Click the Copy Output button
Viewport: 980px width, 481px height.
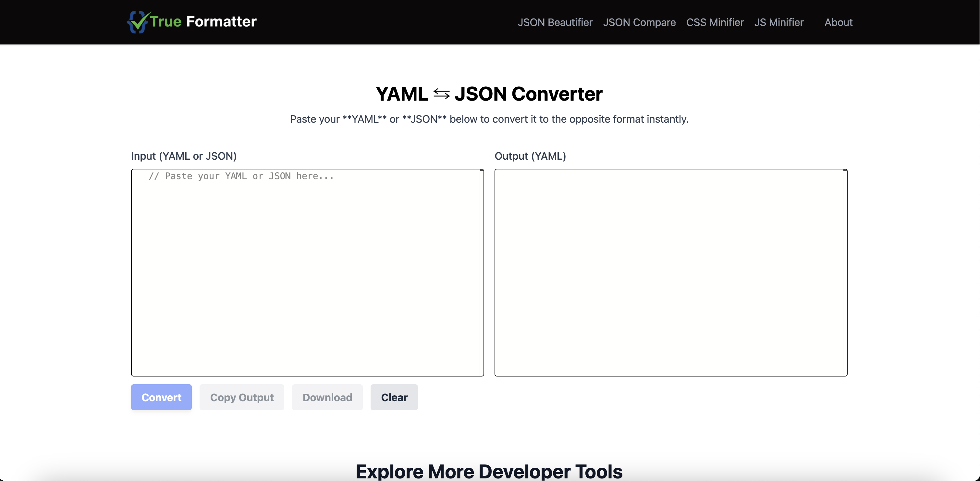[x=241, y=397]
